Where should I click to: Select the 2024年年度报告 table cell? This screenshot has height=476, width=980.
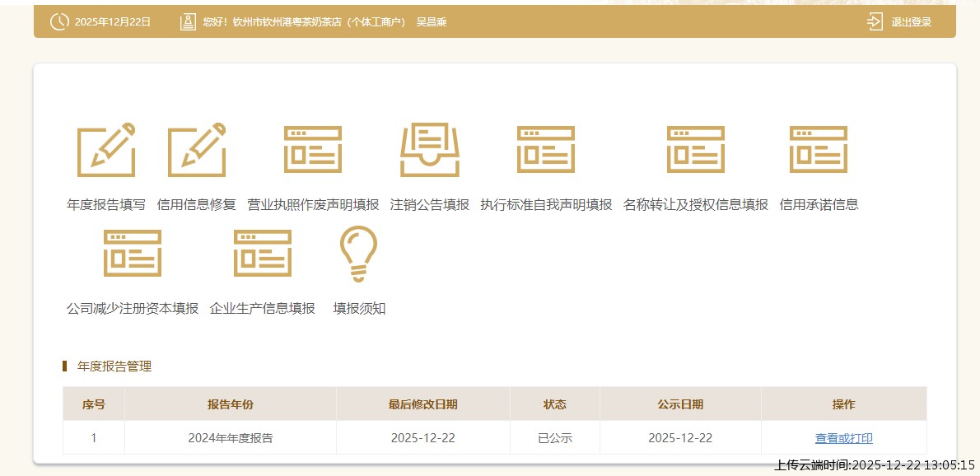click(x=231, y=438)
